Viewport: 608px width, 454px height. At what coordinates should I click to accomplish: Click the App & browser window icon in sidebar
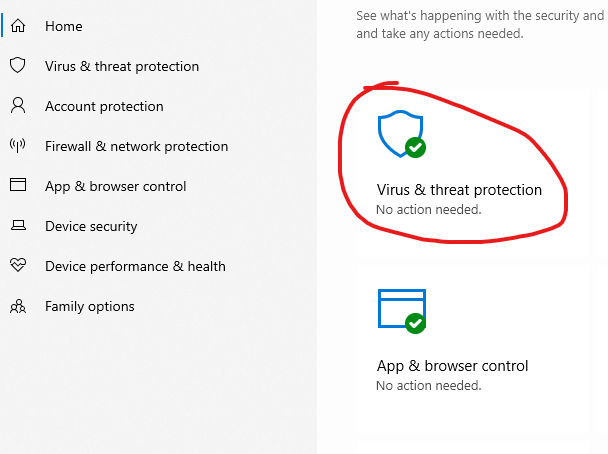[x=18, y=185]
